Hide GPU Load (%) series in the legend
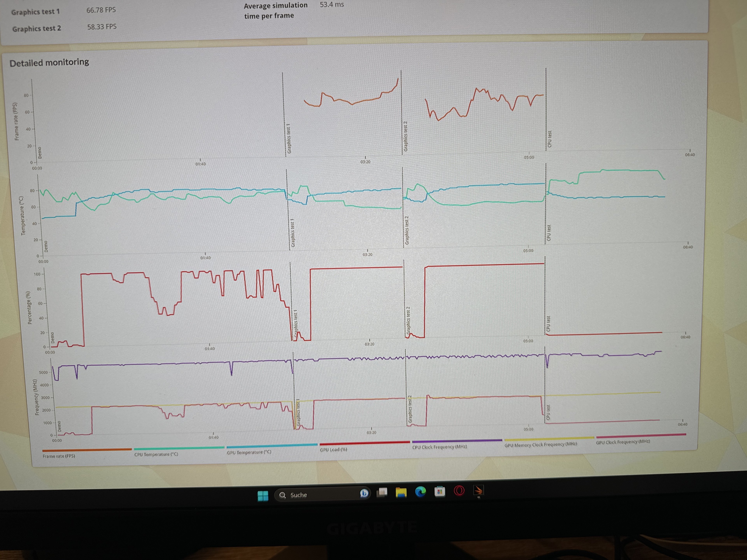The width and height of the screenshot is (747, 560). 333,450
